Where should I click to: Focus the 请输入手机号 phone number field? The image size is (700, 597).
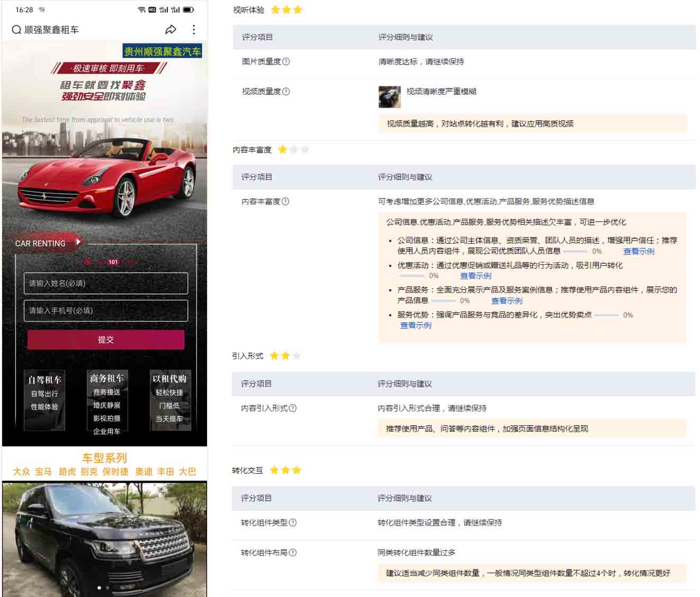click(106, 311)
